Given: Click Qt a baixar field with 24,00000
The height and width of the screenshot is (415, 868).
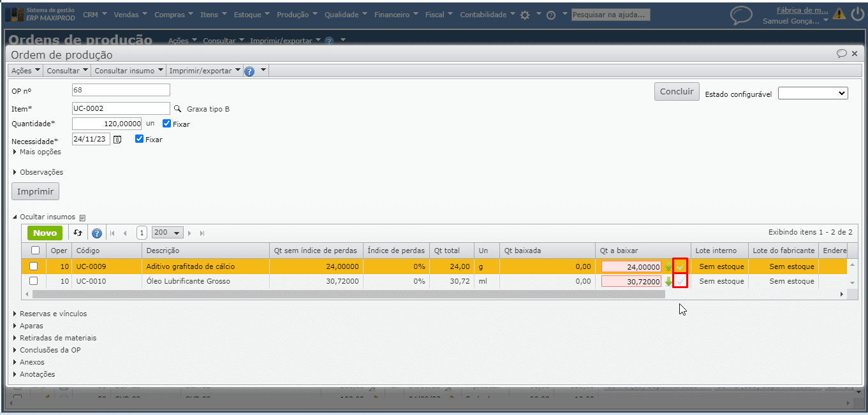Looking at the screenshot, I should [631, 266].
